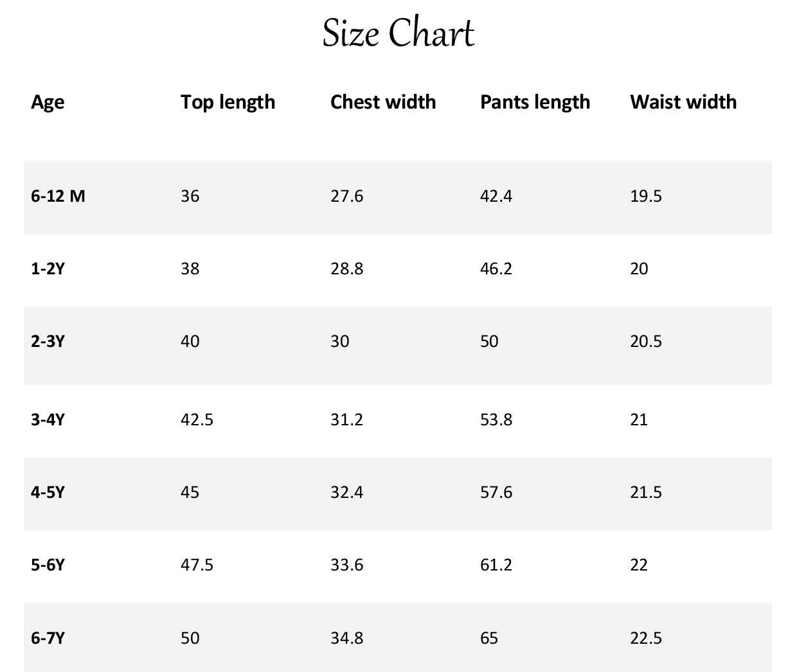
Task: Select the 4-5Y age row label
Action: pos(48,493)
